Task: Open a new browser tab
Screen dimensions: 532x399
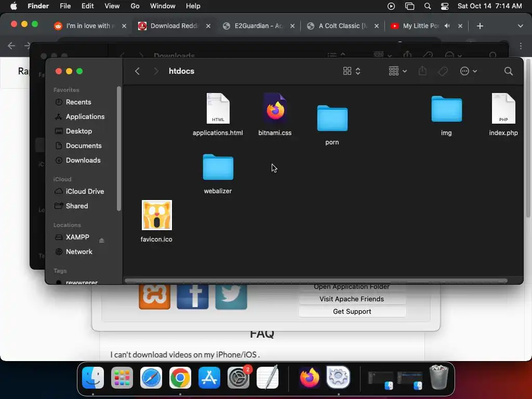Action: [480, 26]
